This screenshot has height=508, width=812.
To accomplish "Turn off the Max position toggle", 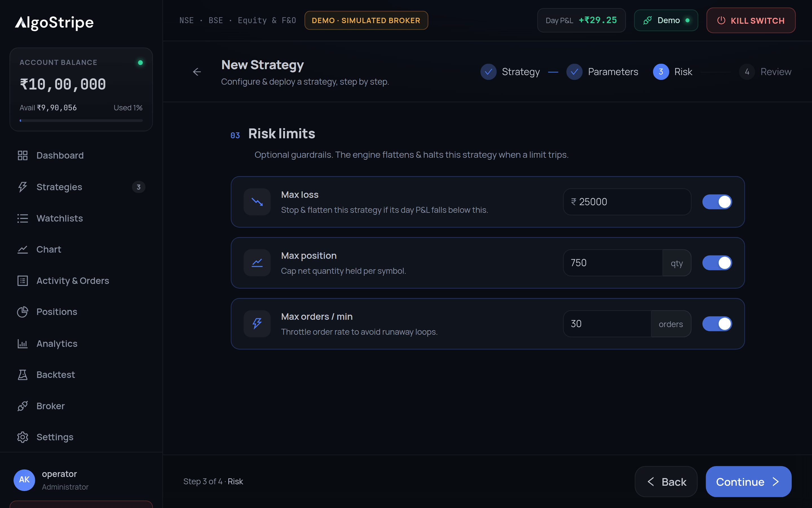I will [717, 263].
